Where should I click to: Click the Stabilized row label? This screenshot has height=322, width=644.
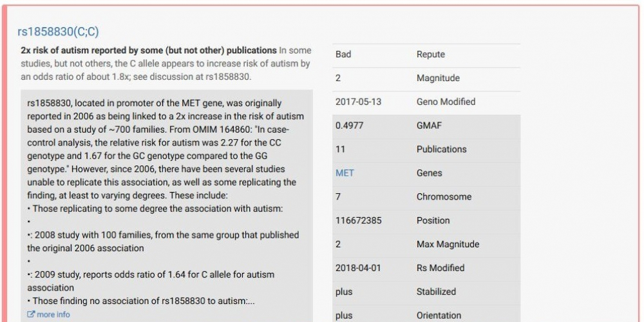tap(436, 292)
